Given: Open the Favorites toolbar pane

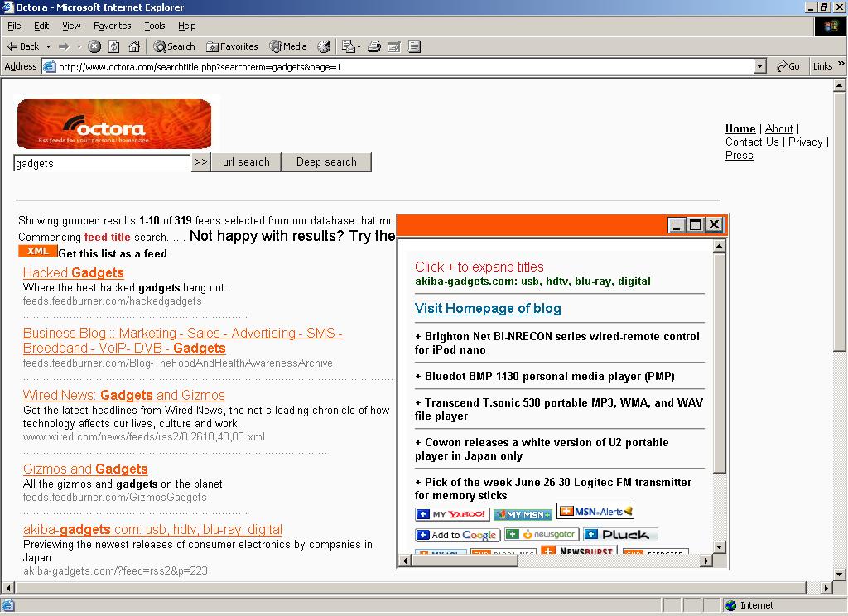Looking at the screenshot, I should tap(232, 46).
